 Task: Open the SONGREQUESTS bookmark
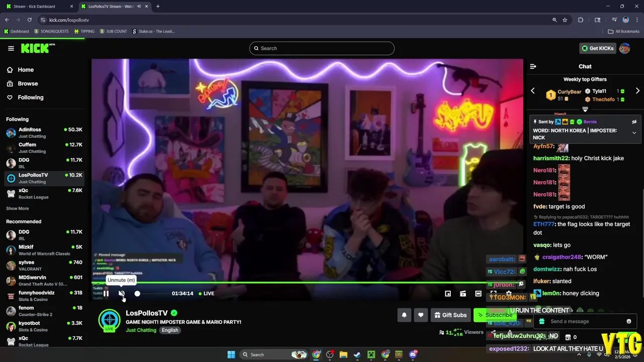click(x=51, y=31)
